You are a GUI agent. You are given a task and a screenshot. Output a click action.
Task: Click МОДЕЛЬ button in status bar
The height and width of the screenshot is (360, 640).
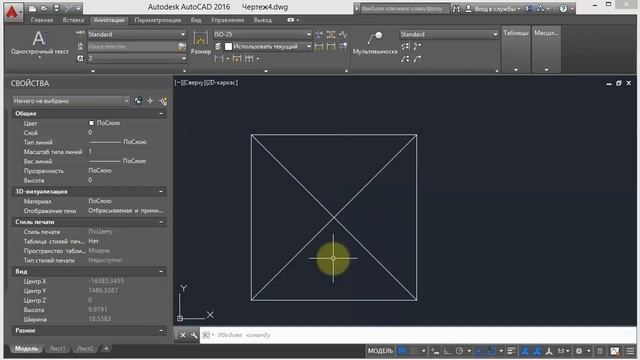tap(380, 351)
